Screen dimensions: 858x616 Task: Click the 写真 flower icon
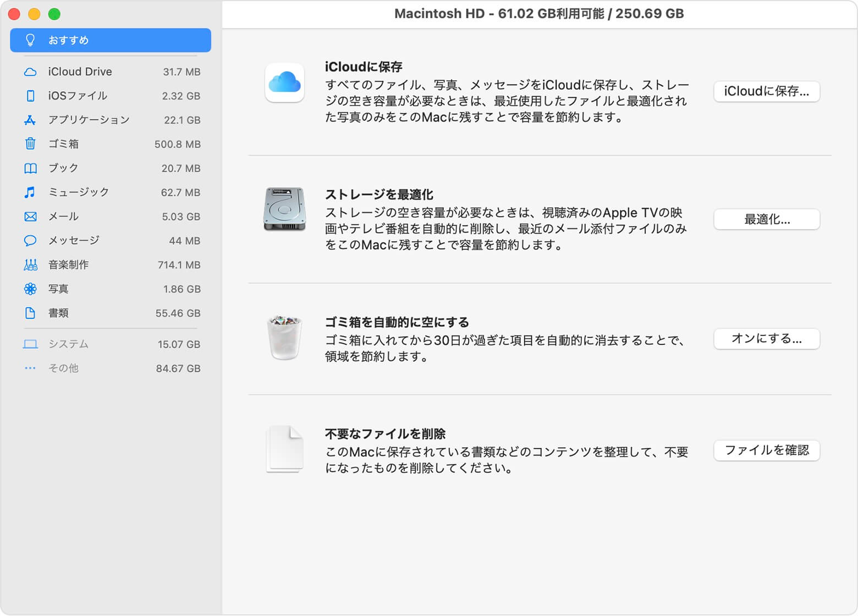point(30,289)
